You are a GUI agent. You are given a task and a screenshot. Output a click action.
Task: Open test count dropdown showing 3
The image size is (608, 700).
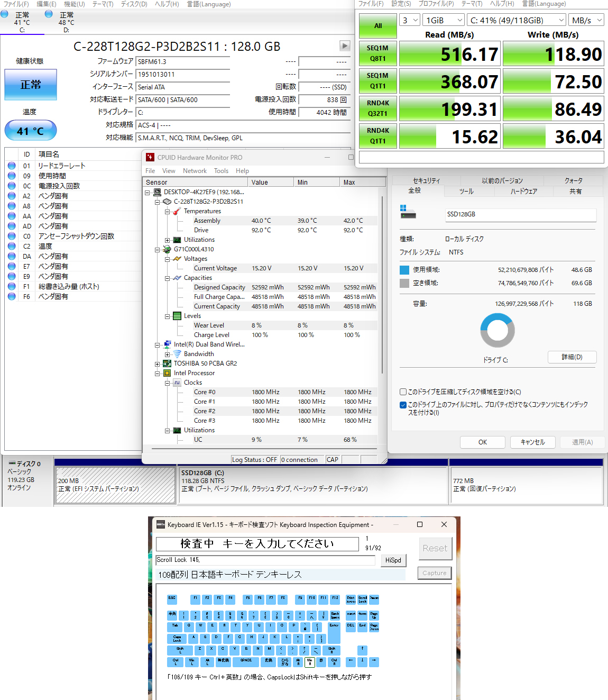[410, 20]
